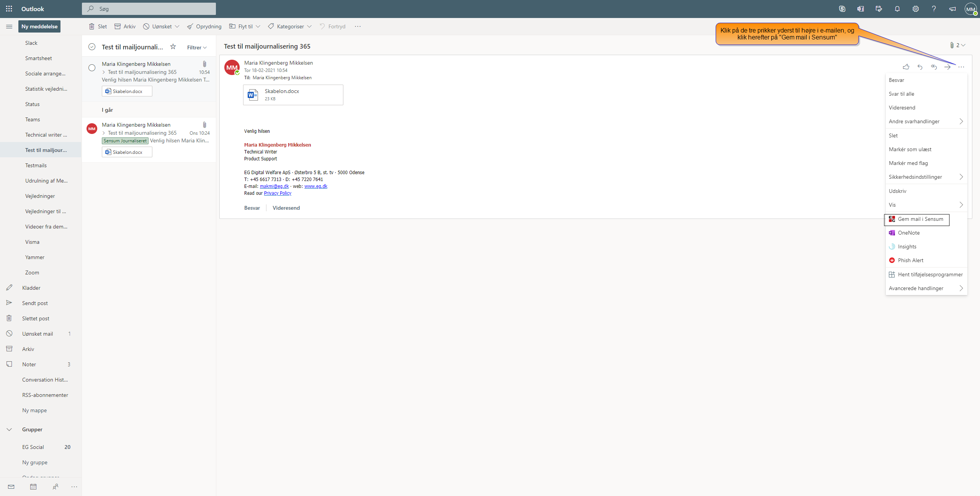Viewport: 980px width, 496px height.
Task: Switch to the Mail icon at bottom
Action: click(11, 486)
